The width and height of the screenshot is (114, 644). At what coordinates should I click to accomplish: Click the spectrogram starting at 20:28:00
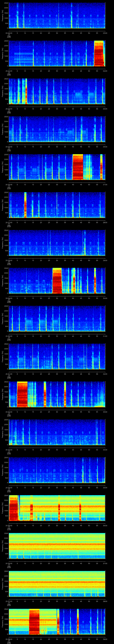57,243
